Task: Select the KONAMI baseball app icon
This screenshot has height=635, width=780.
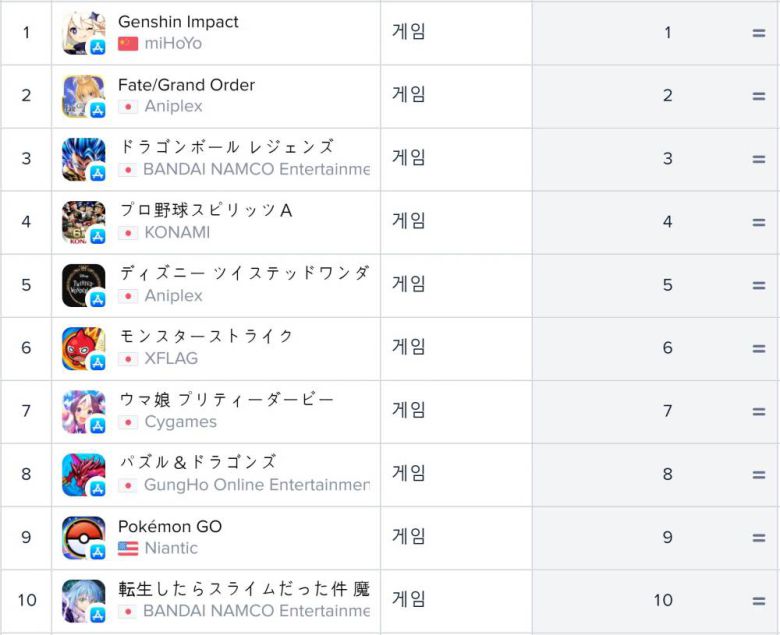Action: [x=83, y=222]
